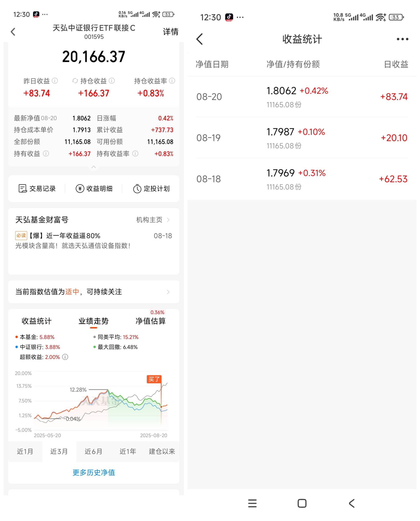The width and height of the screenshot is (420, 521).
Task: Tap Android home button
Action: [302, 503]
